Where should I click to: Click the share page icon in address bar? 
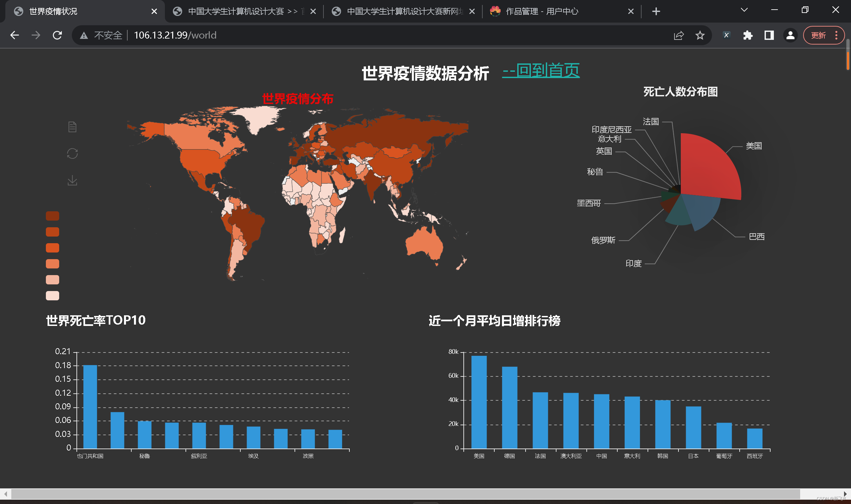(679, 35)
